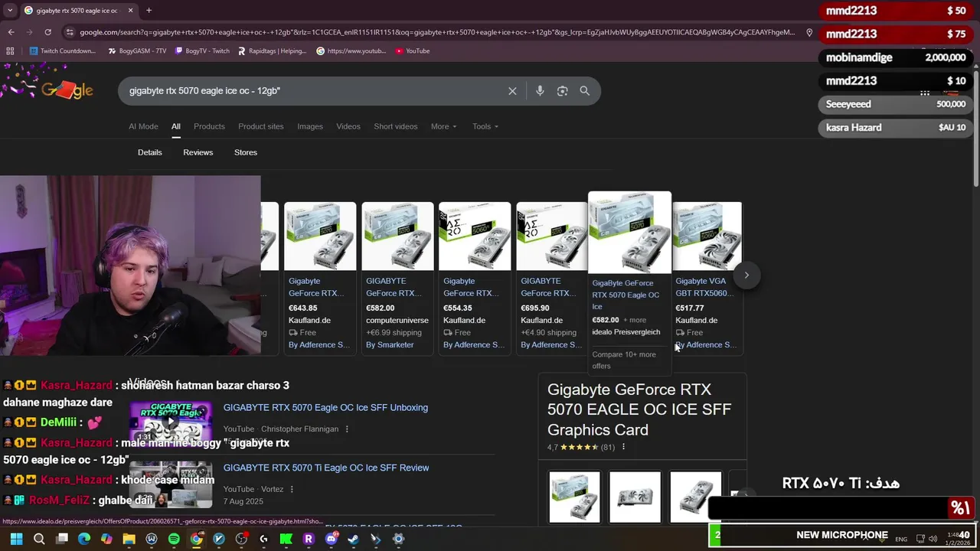Search by image with Google Lens
The height and width of the screenshot is (551, 980).
(x=563, y=91)
